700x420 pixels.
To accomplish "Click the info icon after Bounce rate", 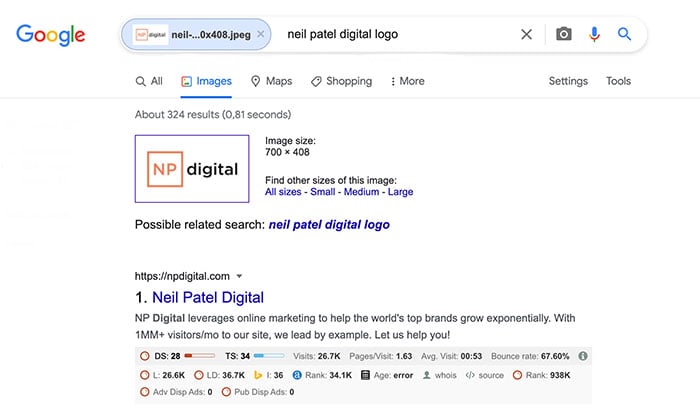I will [x=583, y=356].
